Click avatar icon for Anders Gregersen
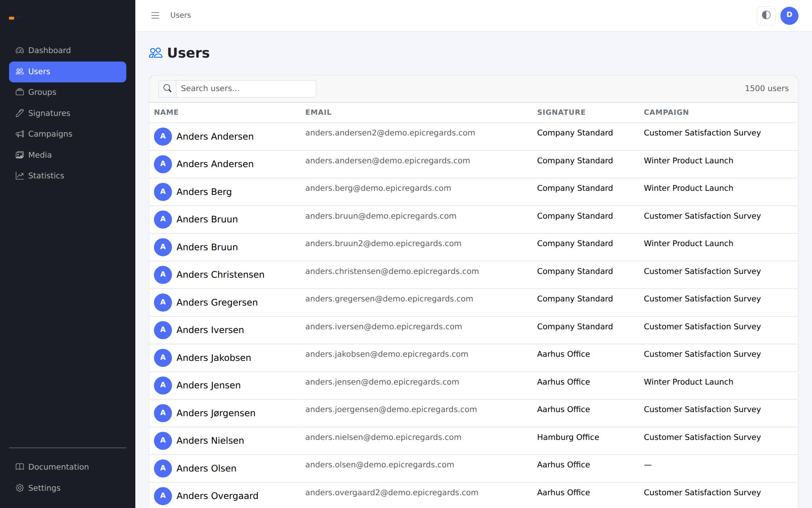The width and height of the screenshot is (812, 508). 163,303
